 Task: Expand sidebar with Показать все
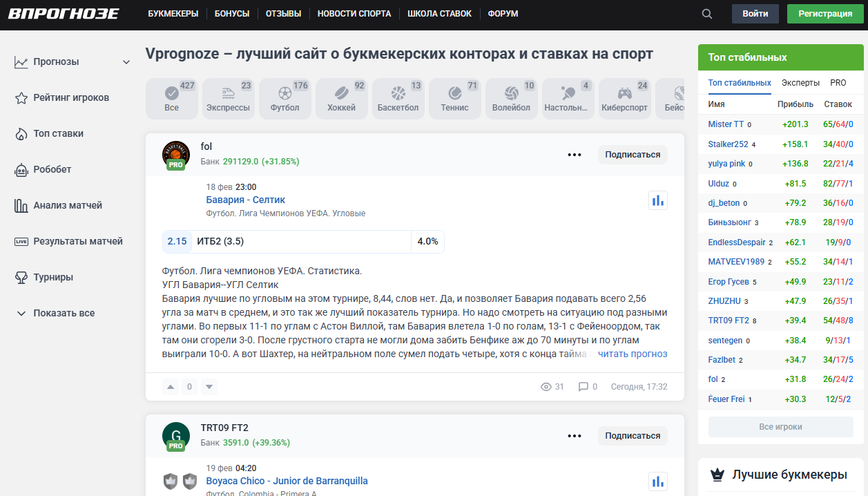(64, 313)
